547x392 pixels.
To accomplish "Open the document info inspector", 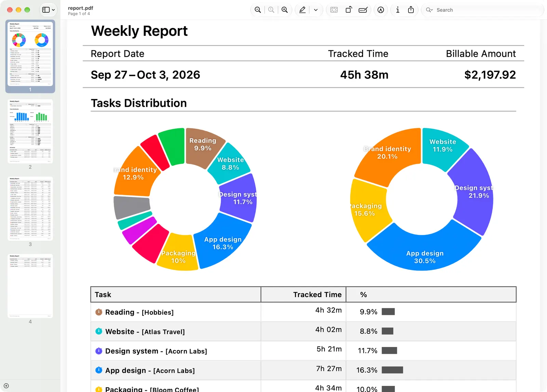I will 397,10.
